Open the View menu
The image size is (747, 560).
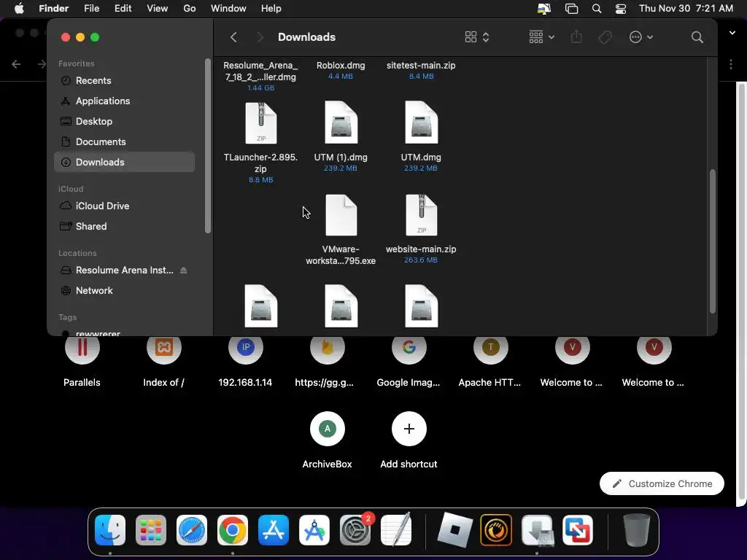(158, 9)
